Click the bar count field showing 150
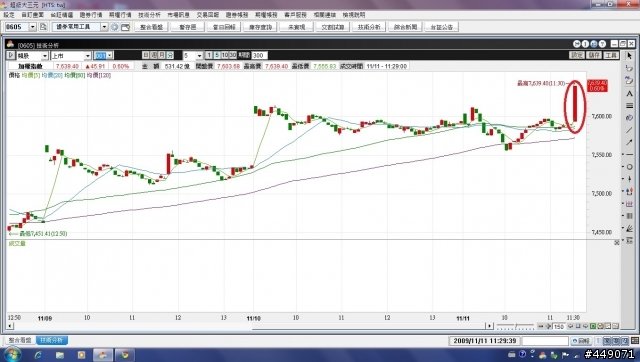Image resolution: width=640 pixels, height=362 pixels. point(559,326)
